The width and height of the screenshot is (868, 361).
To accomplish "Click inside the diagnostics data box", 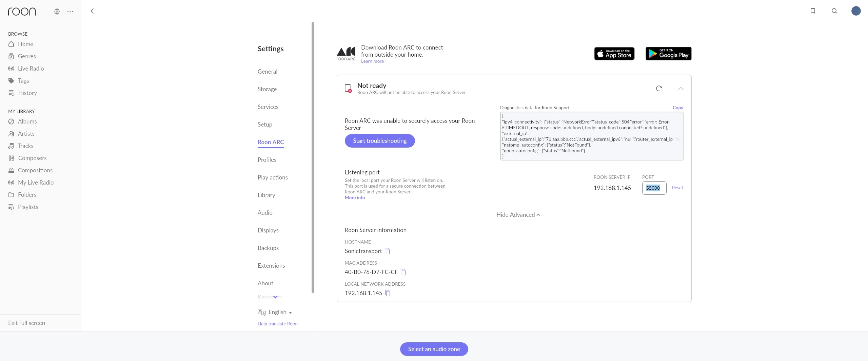I will tap(592, 136).
